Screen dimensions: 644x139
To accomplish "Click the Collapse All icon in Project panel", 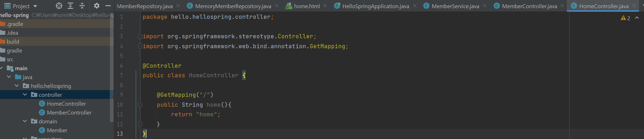I will [82, 6].
